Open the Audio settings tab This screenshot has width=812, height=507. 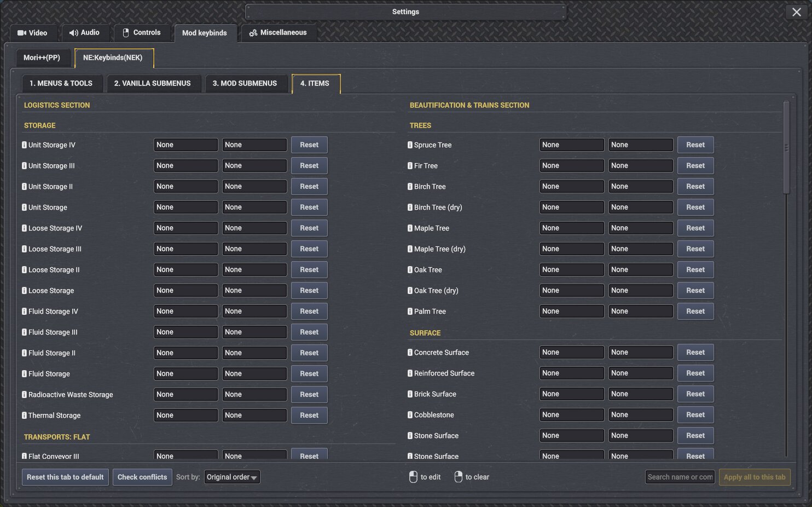pyautogui.click(x=84, y=33)
